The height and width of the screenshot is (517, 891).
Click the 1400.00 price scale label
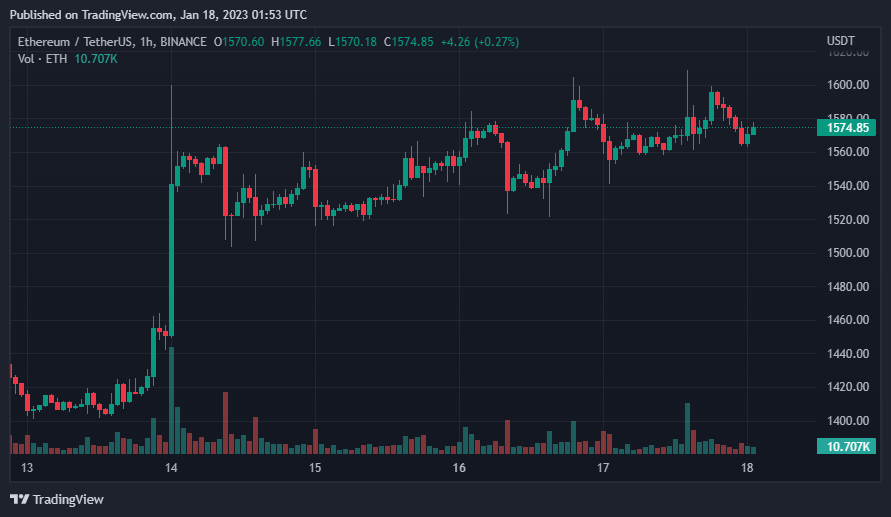coord(848,421)
